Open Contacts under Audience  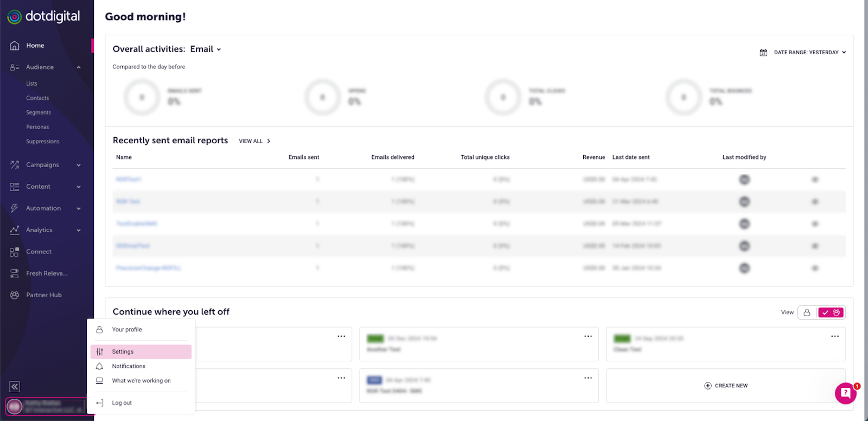pos(37,98)
